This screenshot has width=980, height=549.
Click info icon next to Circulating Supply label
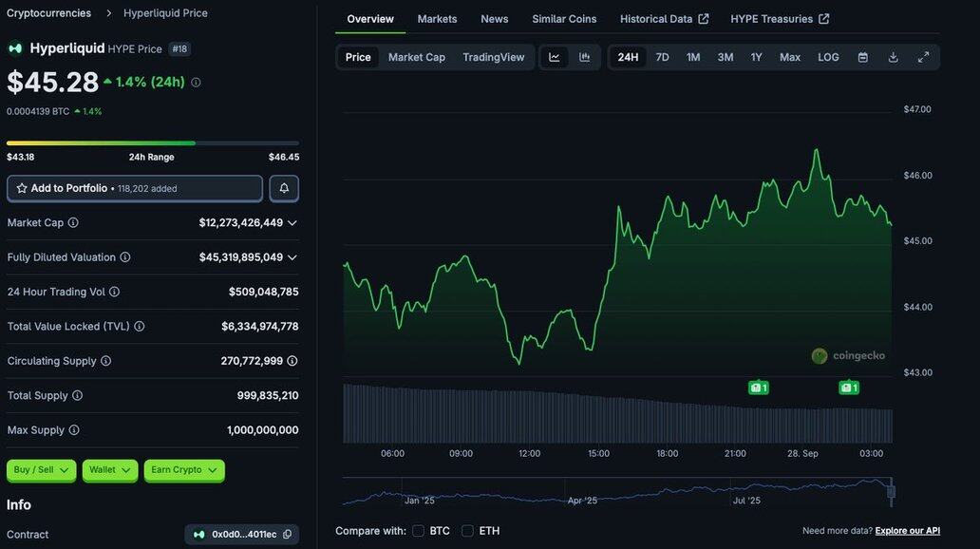[106, 361]
